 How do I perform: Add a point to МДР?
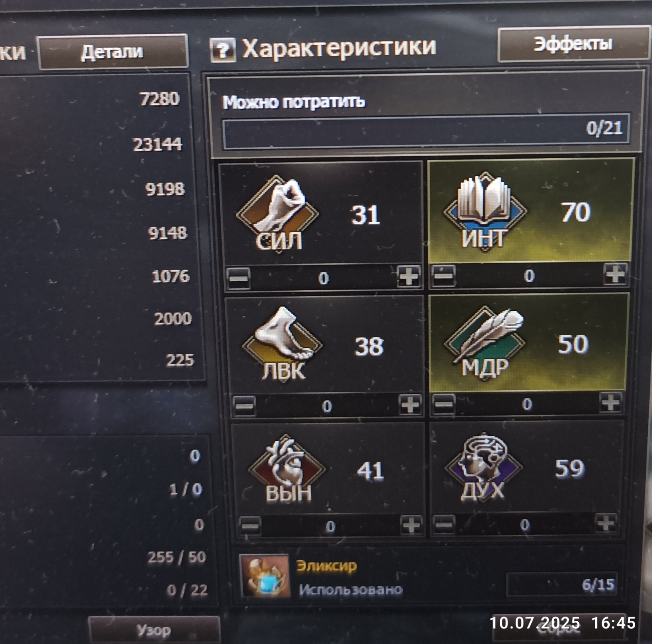(x=610, y=402)
